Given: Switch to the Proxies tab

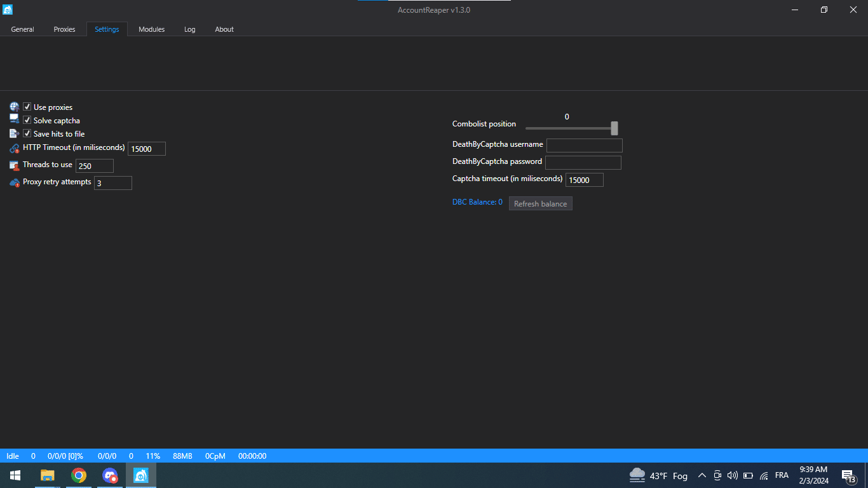Looking at the screenshot, I should (64, 29).
